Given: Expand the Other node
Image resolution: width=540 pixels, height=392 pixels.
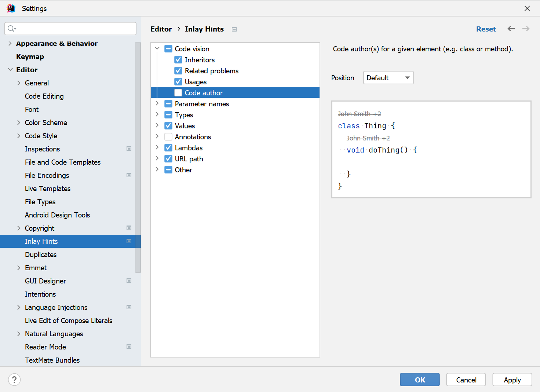Looking at the screenshot, I should (157, 169).
